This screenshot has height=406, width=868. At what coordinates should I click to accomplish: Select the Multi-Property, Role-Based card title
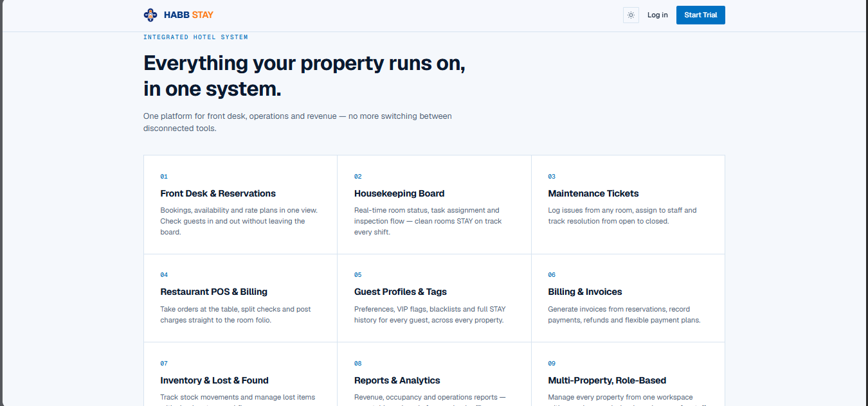(607, 380)
